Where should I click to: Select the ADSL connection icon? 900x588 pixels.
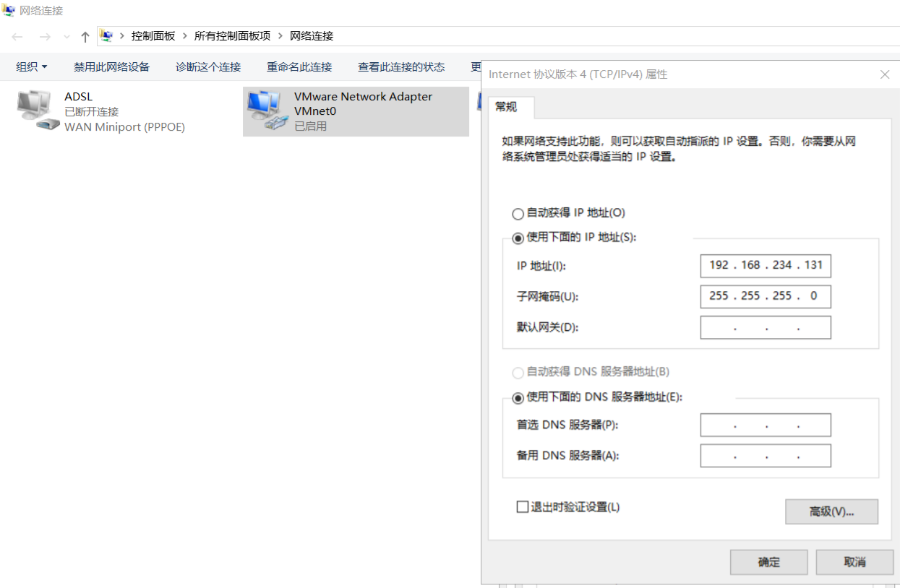pos(36,111)
